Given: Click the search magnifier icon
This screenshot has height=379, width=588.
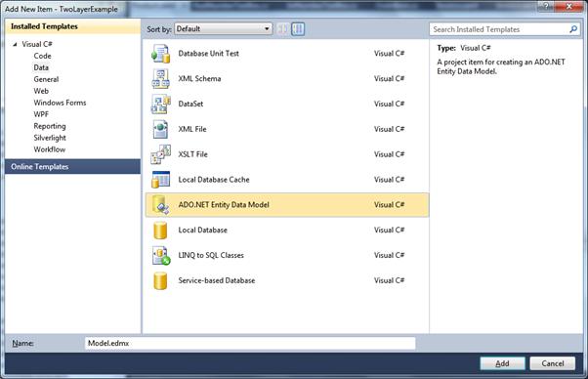Looking at the screenshot, I should [x=573, y=29].
